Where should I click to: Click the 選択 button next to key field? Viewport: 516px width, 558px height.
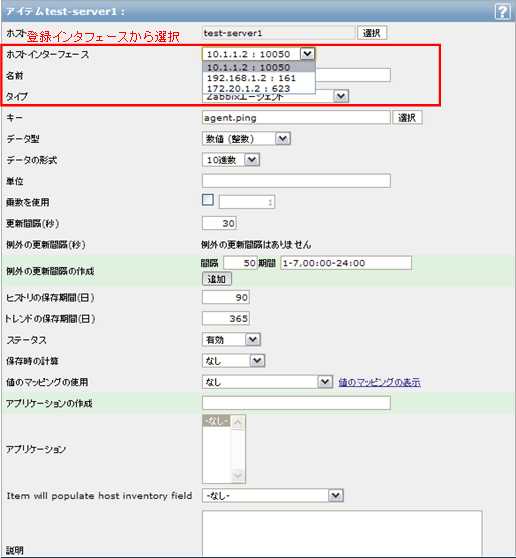(x=407, y=117)
